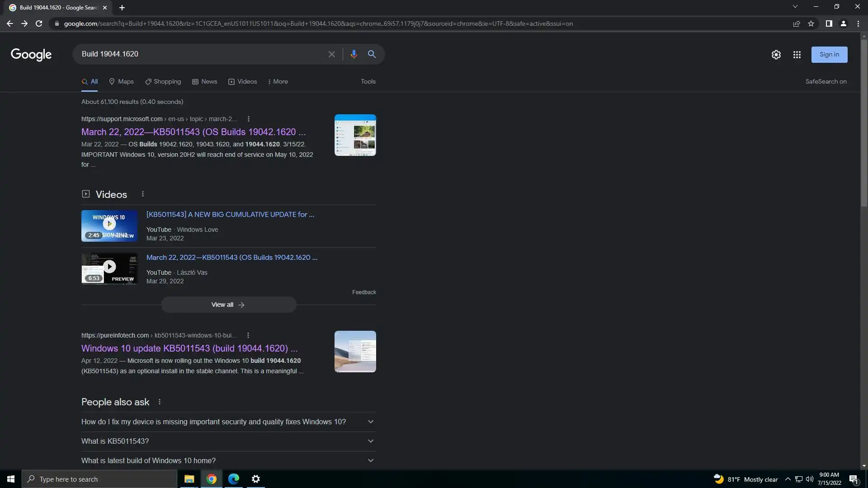The height and width of the screenshot is (488, 868).
Task: Open Microsoft Edge from the taskbar
Action: pos(233,479)
